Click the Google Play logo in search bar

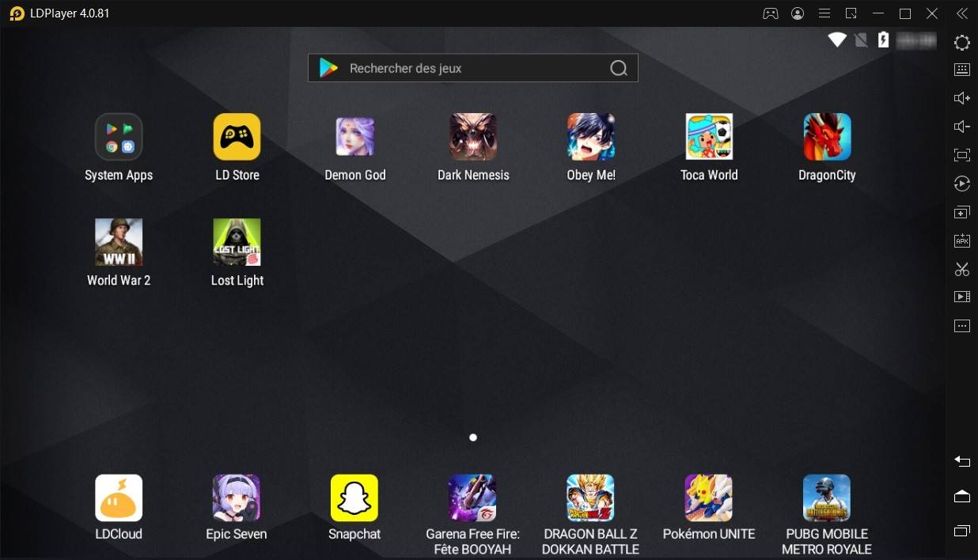pos(328,68)
